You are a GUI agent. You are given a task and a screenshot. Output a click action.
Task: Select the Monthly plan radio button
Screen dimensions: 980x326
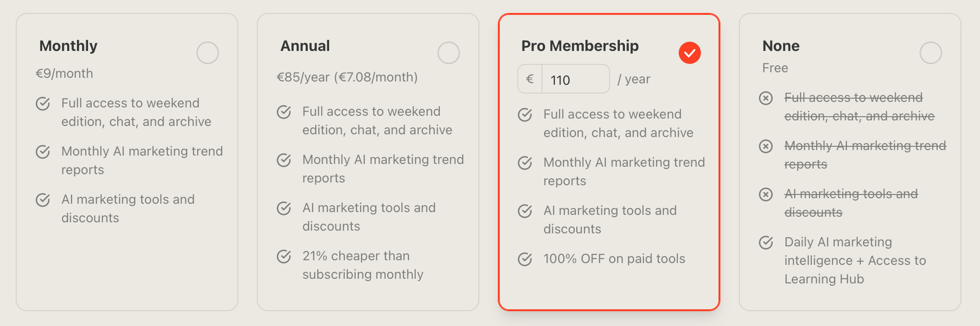pos(207,53)
